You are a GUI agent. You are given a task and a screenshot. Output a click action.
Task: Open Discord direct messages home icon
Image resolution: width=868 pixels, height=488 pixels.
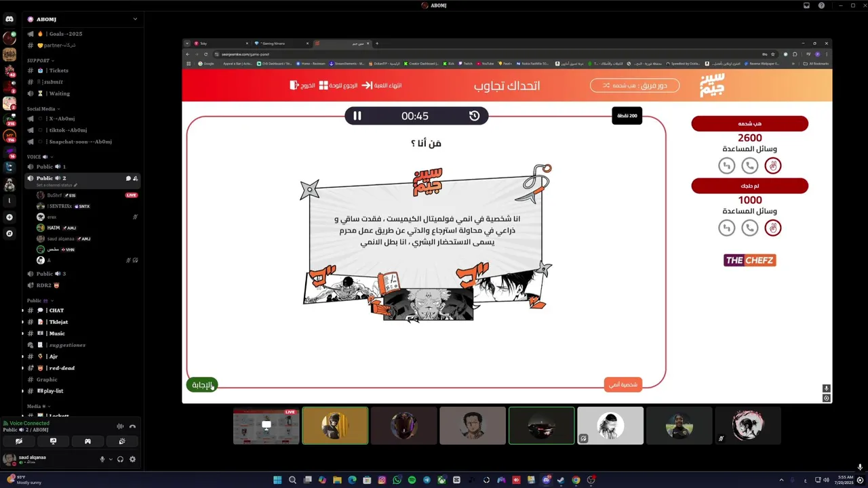9,19
